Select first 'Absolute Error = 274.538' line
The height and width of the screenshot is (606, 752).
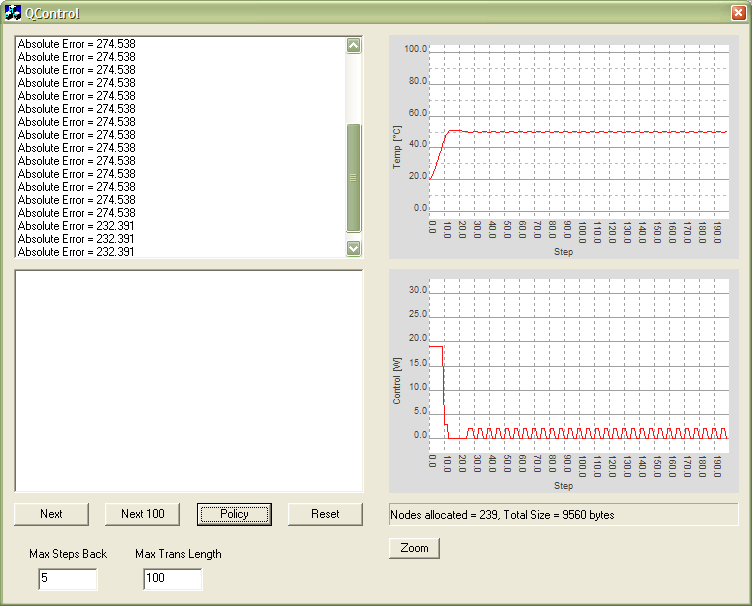[x=77, y=44]
